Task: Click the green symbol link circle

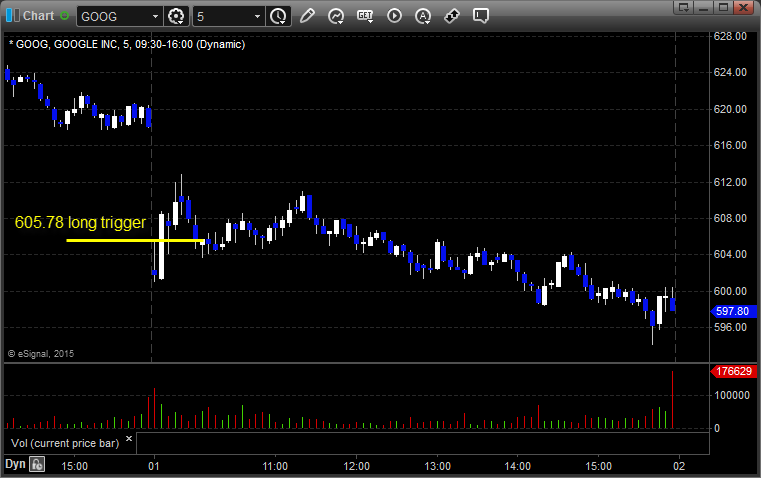Action: [64, 16]
